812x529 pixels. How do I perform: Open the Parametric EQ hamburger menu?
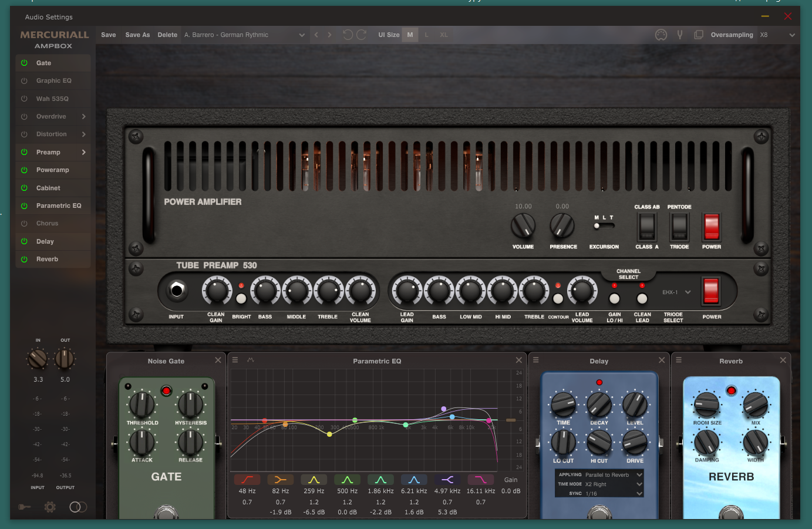[x=235, y=360]
